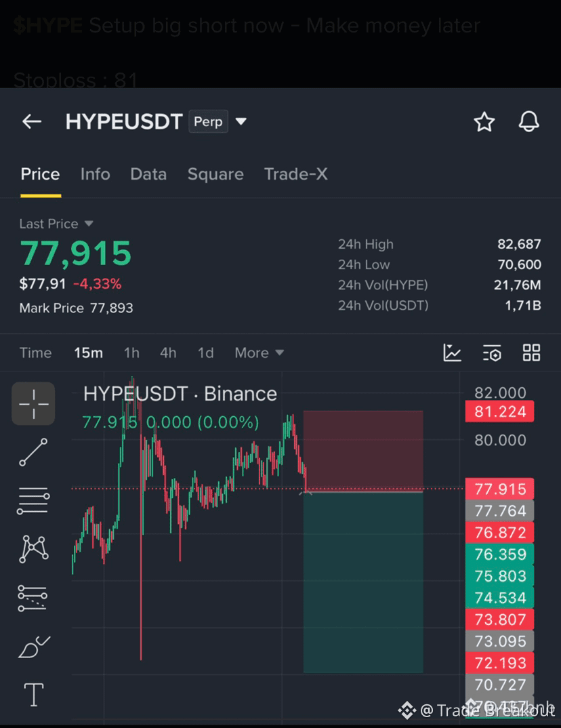Screen dimensions: 561x728
Task: Open chart settings icon
Action: [492, 353]
